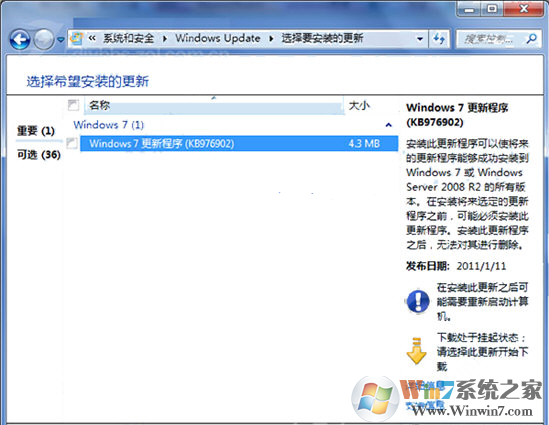Open the Windows Update breadcrumb

tap(218, 38)
